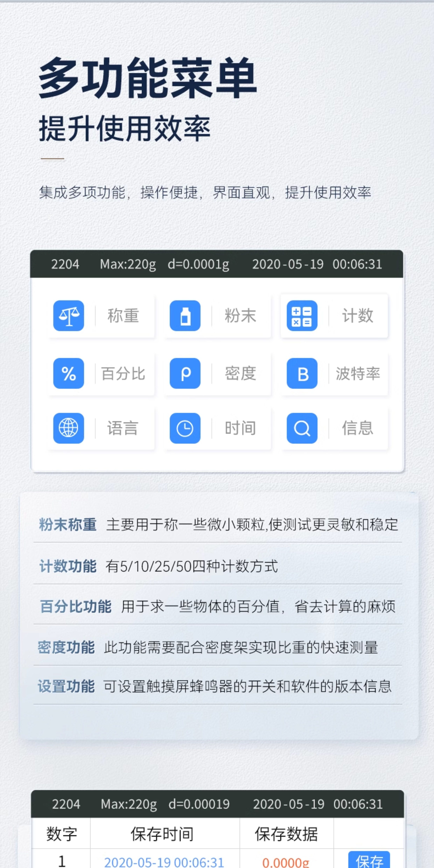This screenshot has width=434, height=868.
Task: Open the 时间 clock icon
Action: 185,428
